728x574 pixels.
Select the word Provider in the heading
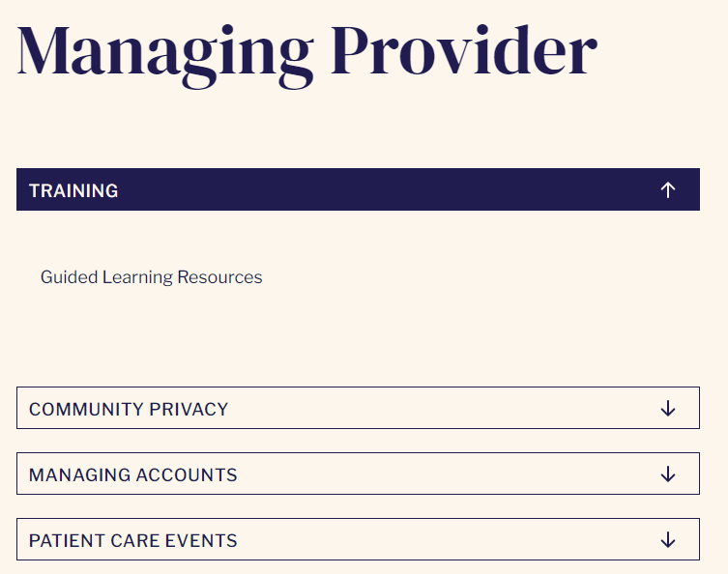[x=464, y=50]
